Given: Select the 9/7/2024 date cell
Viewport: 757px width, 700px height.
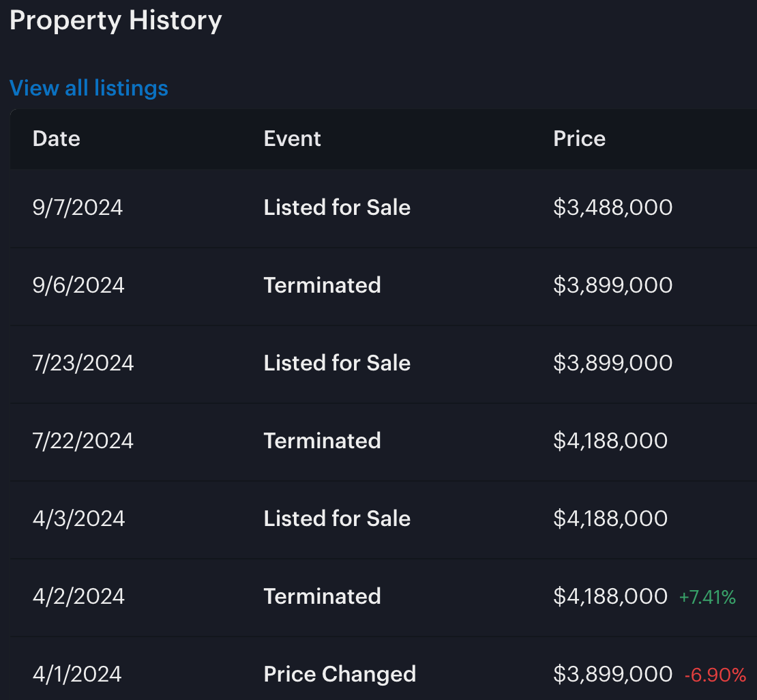Looking at the screenshot, I should click(78, 207).
